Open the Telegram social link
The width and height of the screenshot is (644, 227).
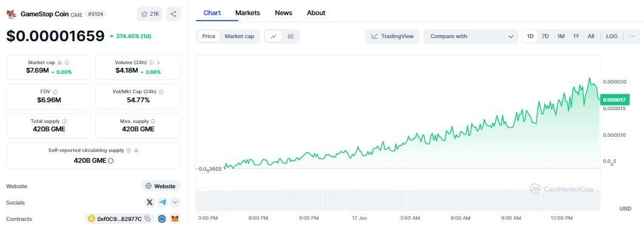[163, 202]
